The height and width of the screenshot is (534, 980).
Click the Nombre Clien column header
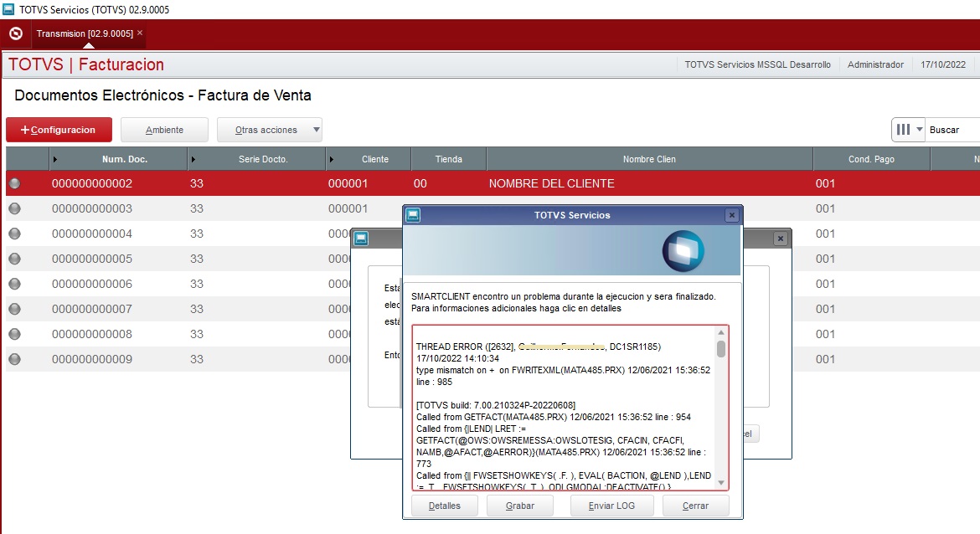click(649, 159)
